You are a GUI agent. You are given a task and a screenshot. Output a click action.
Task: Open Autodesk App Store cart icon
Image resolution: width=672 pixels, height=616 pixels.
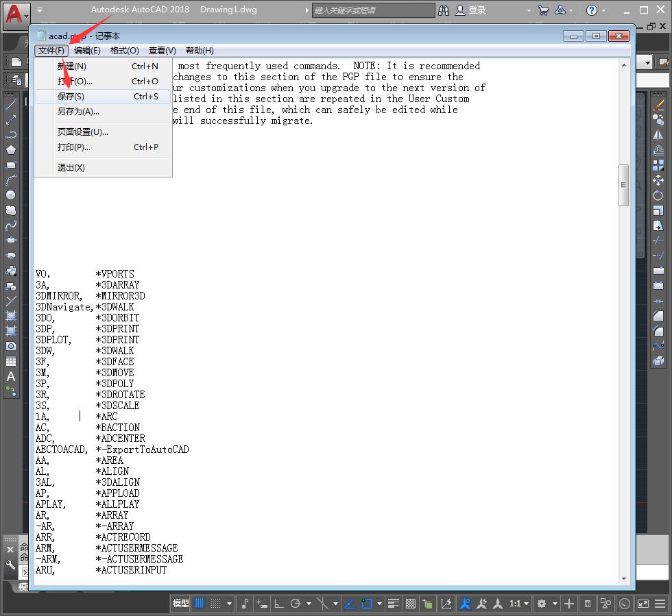(x=543, y=10)
